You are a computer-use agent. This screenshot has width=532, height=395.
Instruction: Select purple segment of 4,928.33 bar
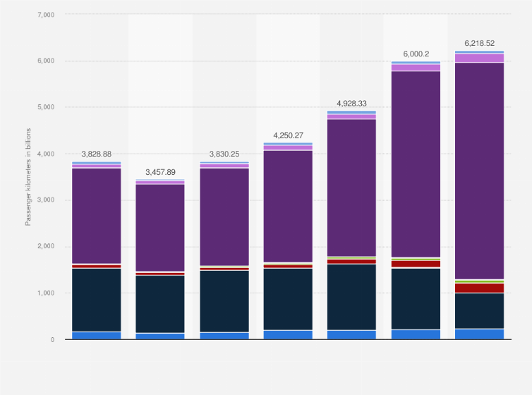[351, 188]
